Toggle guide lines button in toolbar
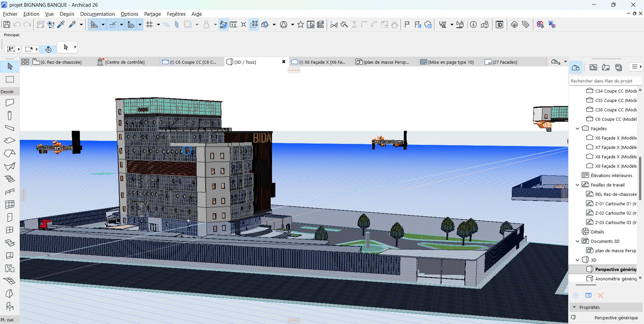This screenshot has width=644, height=324. click(94, 24)
